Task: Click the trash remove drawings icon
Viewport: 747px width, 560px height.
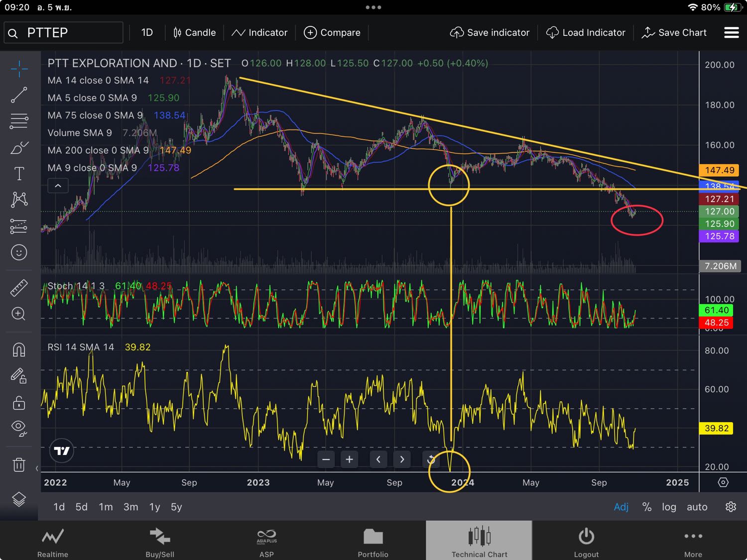Action: 19,464
